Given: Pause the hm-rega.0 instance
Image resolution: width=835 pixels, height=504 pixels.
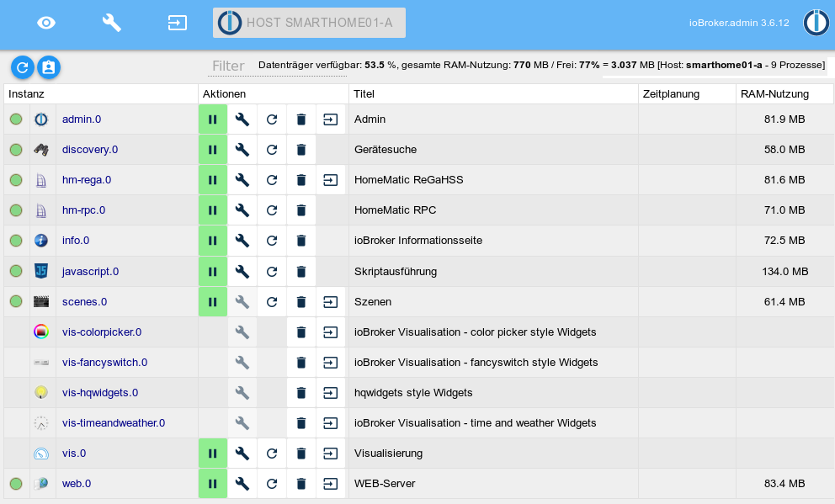Looking at the screenshot, I should [x=212, y=180].
